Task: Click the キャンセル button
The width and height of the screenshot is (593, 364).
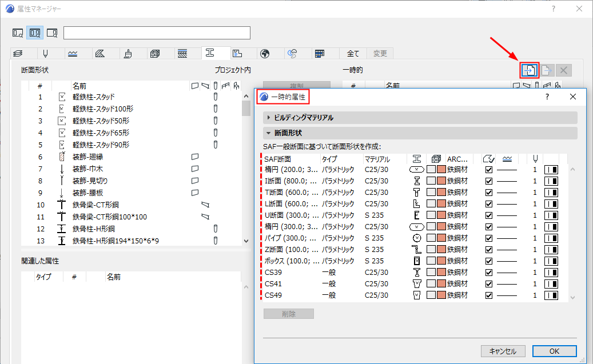Action: (503, 351)
